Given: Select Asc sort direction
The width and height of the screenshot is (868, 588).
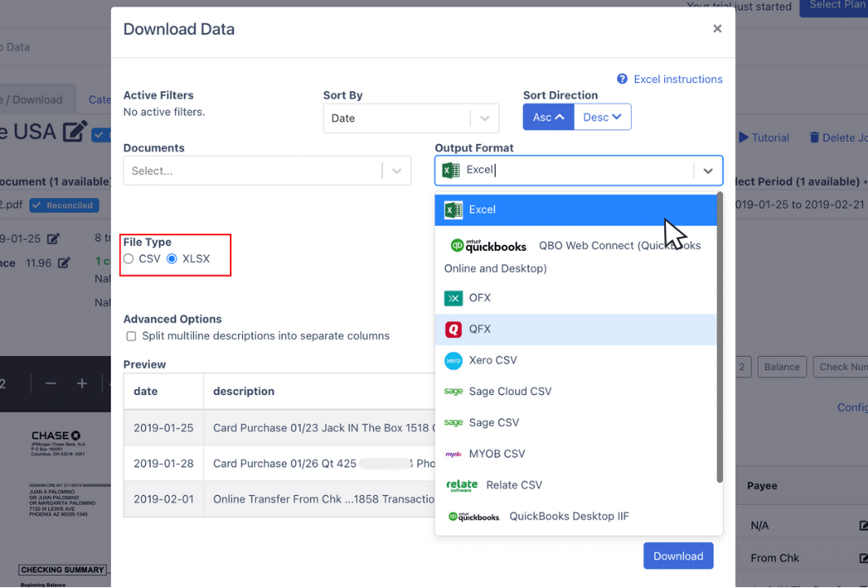Looking at the screenshot, I should 548,117.
